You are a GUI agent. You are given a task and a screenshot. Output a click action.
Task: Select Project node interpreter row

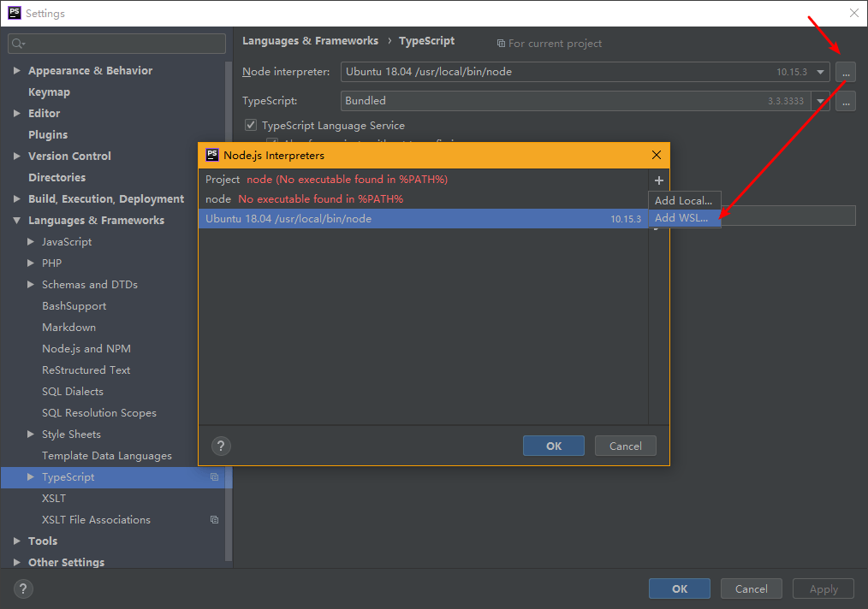point(423,180)
